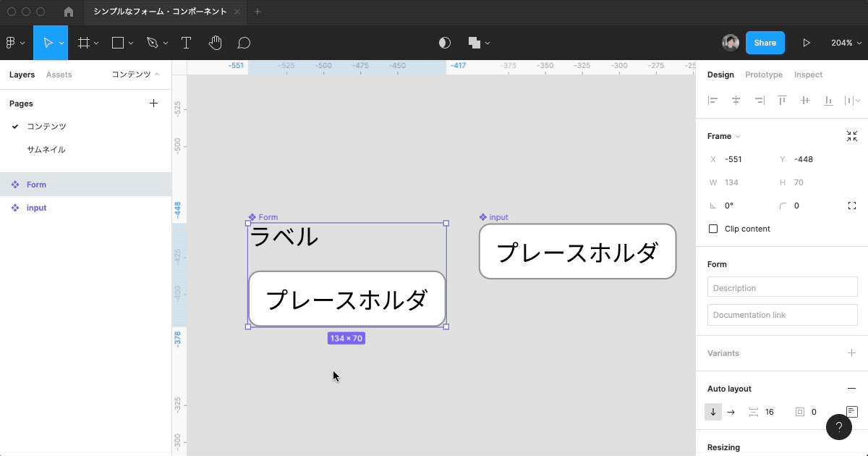This screenshot has width=868, height=456.
Task: Switch to the Prototype tab
Action: [x=763, y=75]
